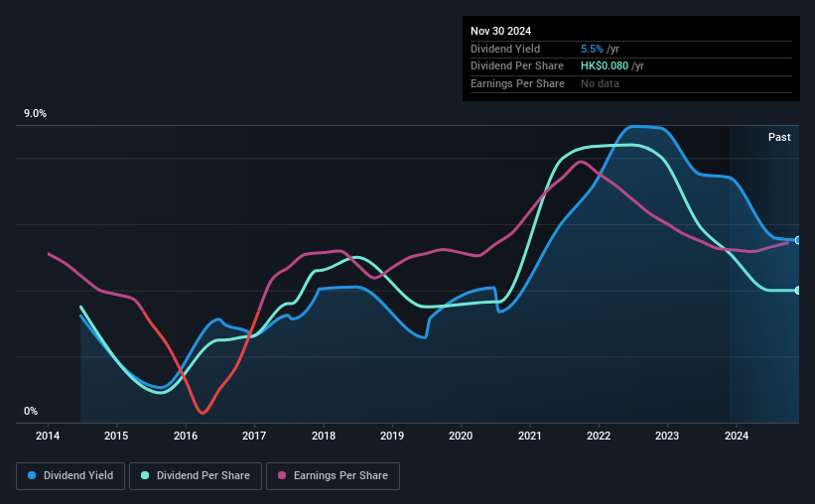Click the teal Dividend Per Share legend dot
815x504 pixels.
[x=145, y=475]
